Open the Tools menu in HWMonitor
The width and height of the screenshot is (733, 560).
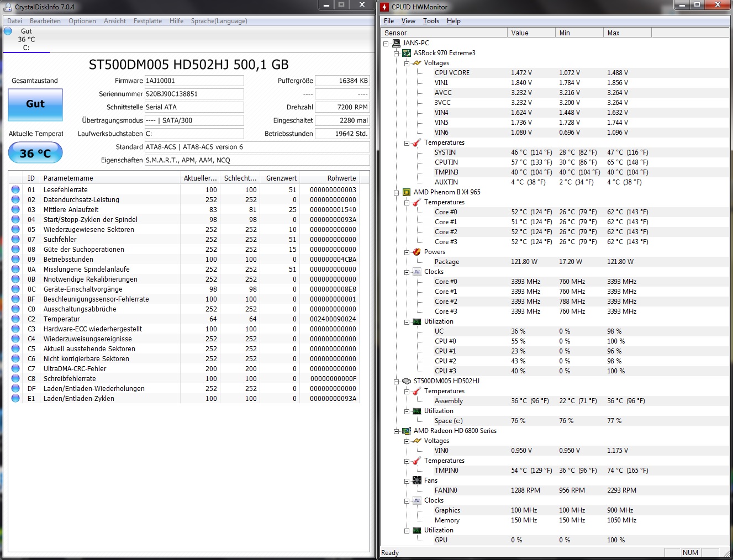(x=431, y=21)
